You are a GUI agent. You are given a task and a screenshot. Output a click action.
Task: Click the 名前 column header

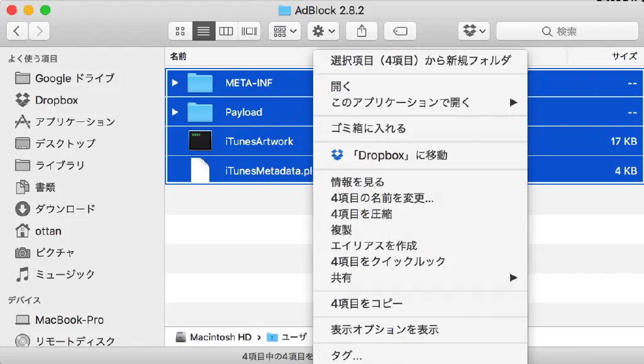pyautogui.click(x=178, y=57)
